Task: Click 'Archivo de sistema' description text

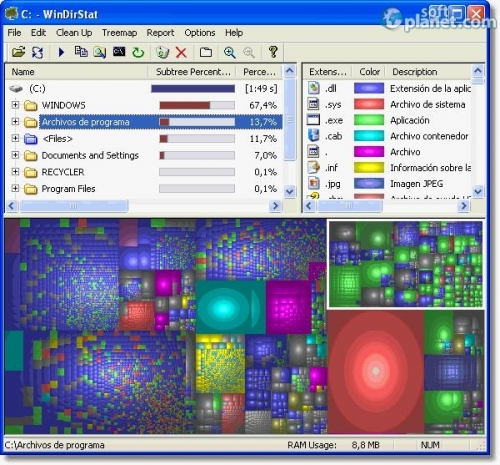Action: (428, 104)
